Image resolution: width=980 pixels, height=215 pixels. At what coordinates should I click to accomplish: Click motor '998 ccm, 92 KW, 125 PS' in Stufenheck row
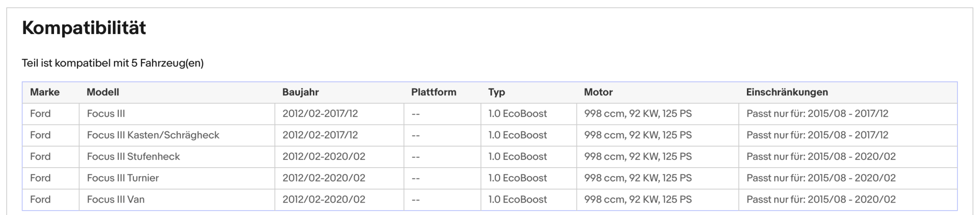pyautogui.click(x=638, y=157)
